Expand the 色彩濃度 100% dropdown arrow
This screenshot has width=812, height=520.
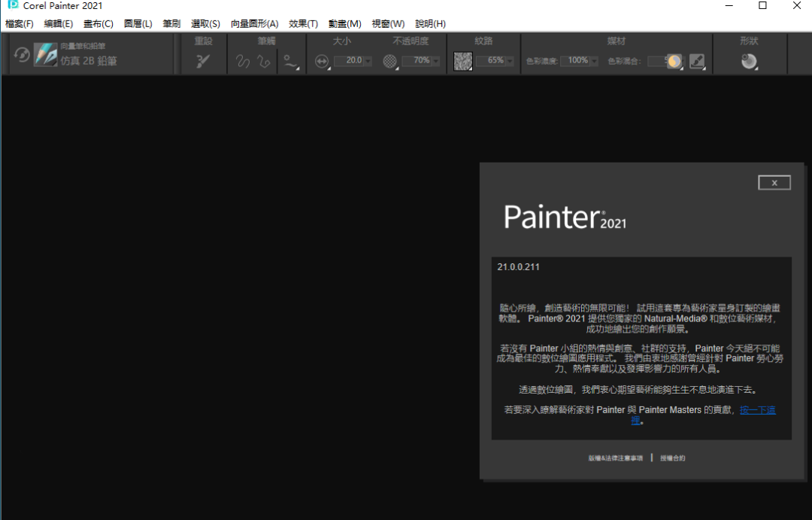(595, 61)
